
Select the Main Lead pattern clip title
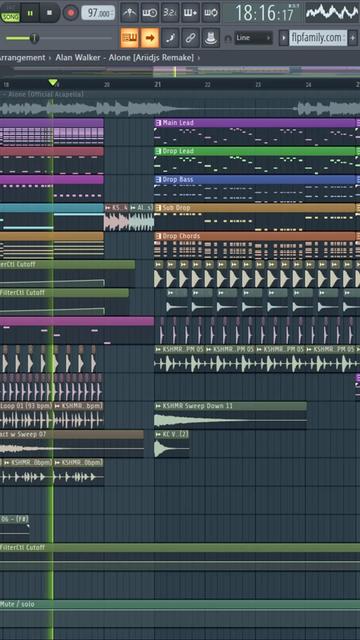(178, 123)
